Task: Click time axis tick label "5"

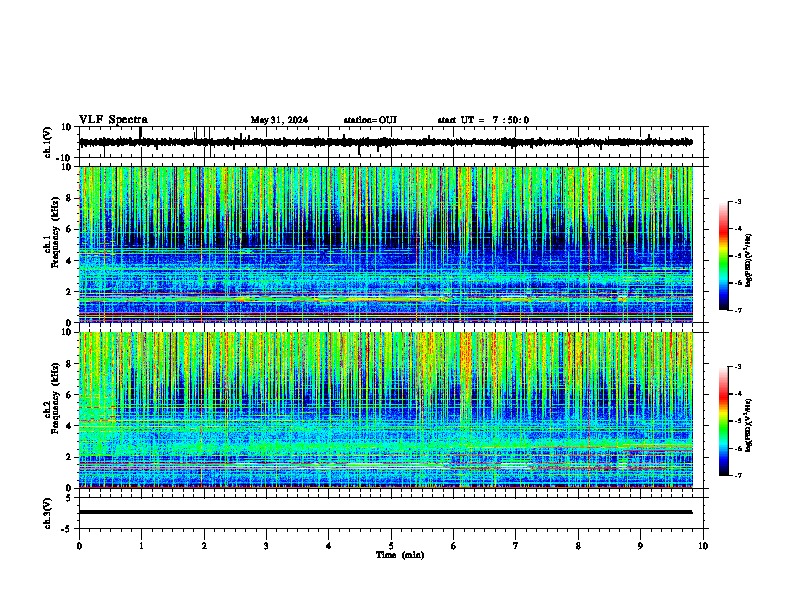Action: pos(391,546)
